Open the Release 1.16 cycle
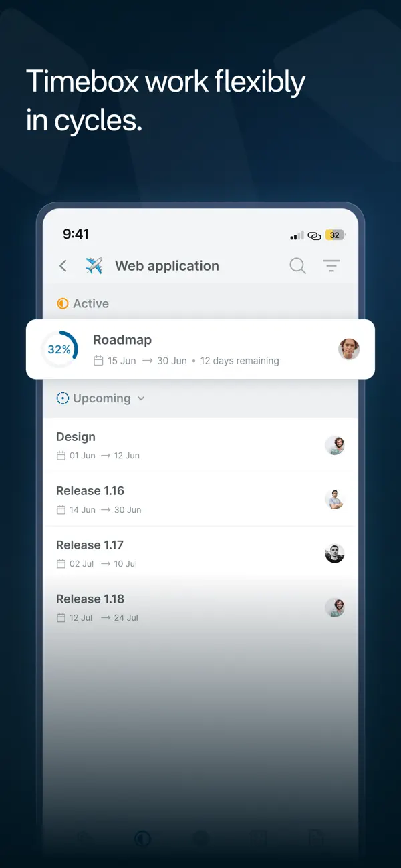401x868 pixels. 200,499
